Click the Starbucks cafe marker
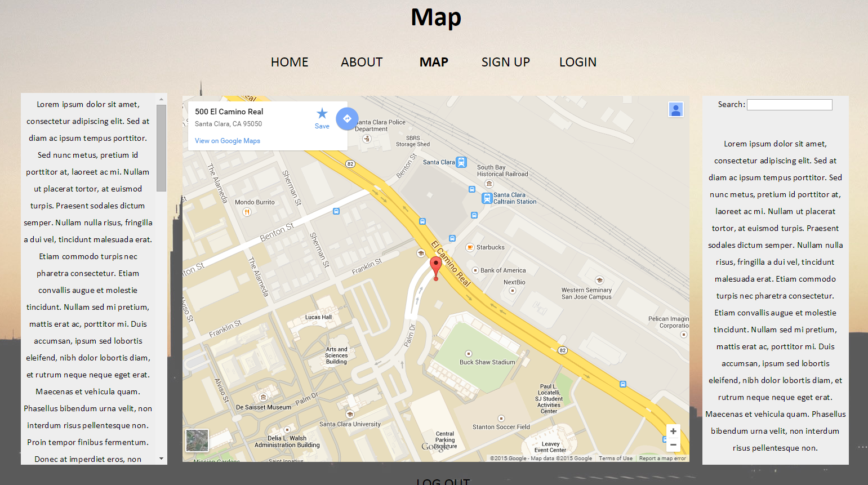868x485 pixels. pos(470,247)
